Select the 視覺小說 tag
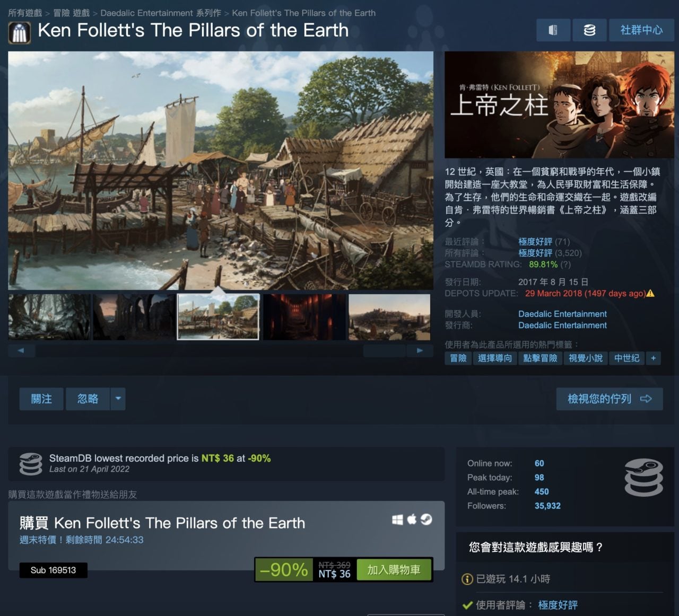This screenshot has width=679, height=616. 586,358
